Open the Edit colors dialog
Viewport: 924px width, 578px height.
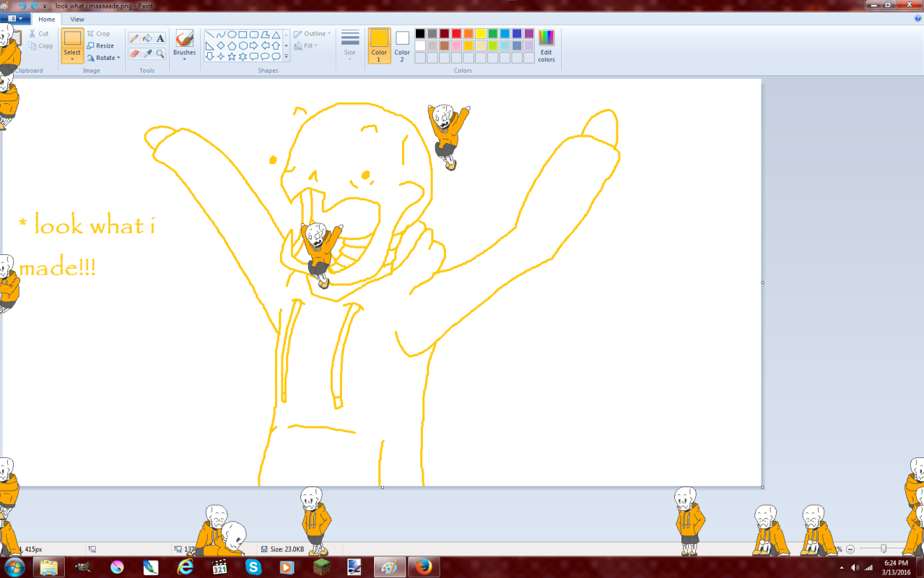tap(546, 46)
